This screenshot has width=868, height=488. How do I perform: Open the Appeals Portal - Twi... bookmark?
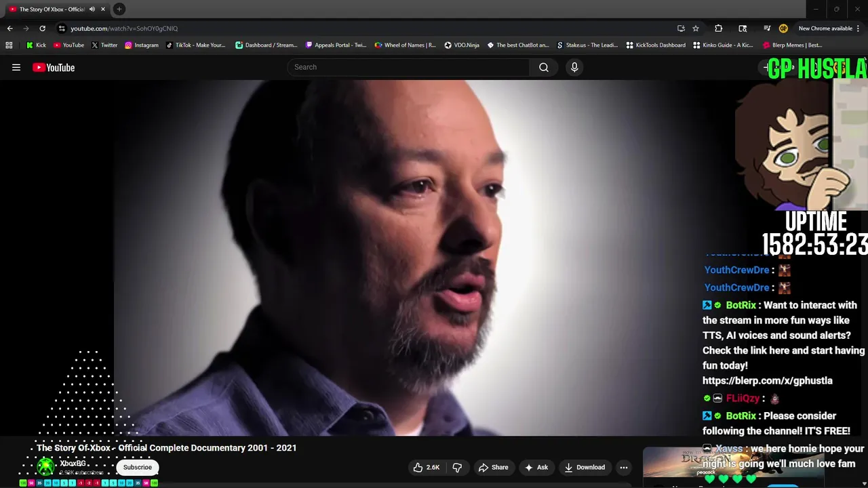click(x=336, y=45)
